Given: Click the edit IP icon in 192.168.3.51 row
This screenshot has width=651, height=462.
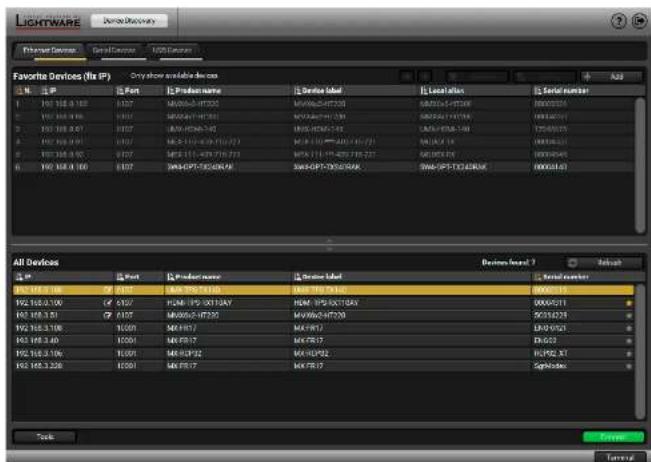Looking at the screenshot, I should 108,315.
